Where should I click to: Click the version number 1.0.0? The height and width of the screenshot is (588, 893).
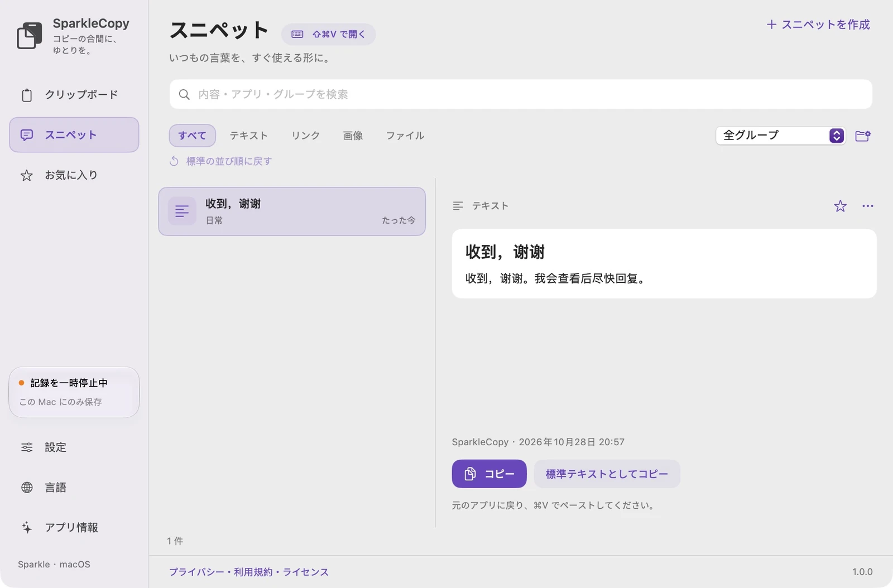click(862, 572)
